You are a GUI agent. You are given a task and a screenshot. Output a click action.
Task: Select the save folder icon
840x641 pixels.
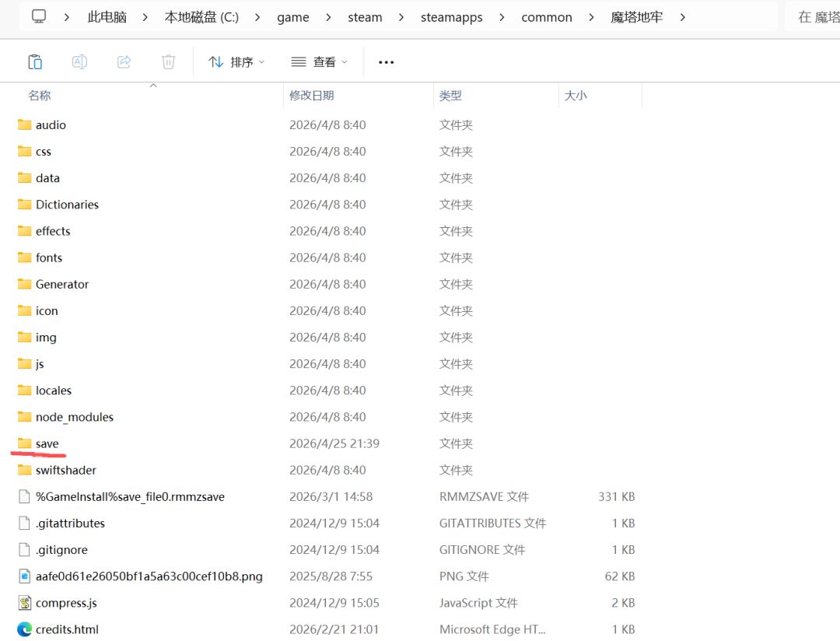(x=24, y=443)
